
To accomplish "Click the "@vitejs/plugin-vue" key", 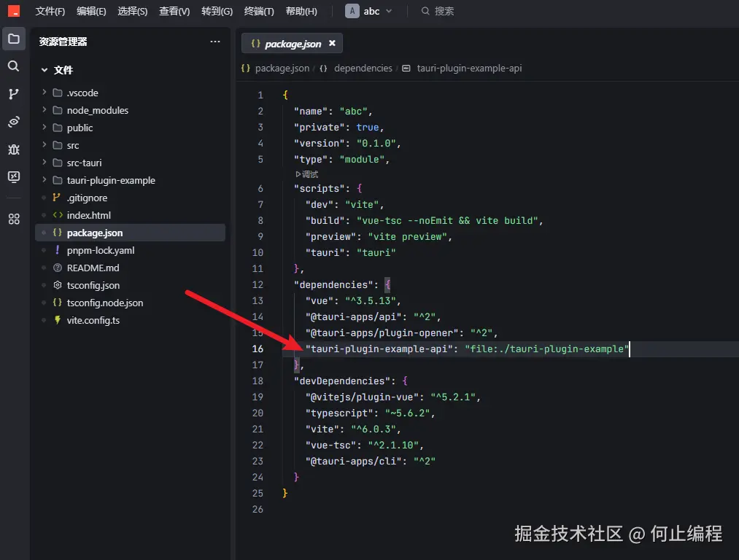I will (x=362, y=397).
